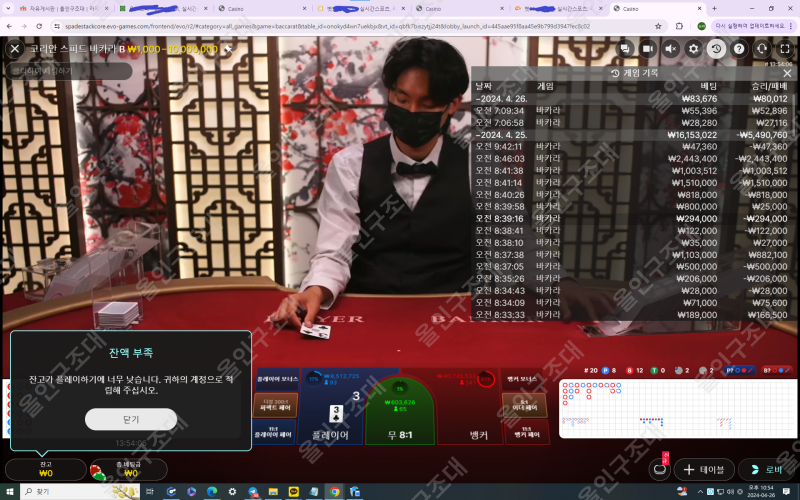This screenshot has height=500, width=800.
Task: Click the game history clock icon
Action: pos(716,48)
